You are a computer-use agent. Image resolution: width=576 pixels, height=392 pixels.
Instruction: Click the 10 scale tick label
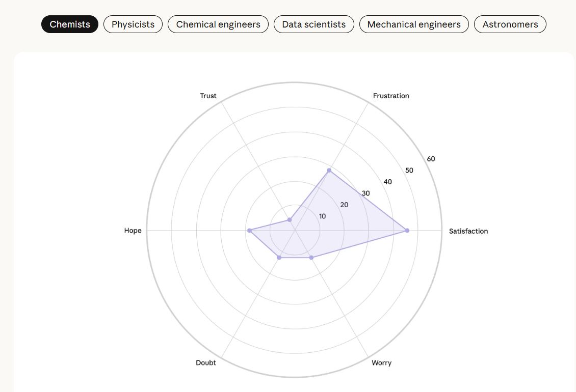tap(322, 216)
